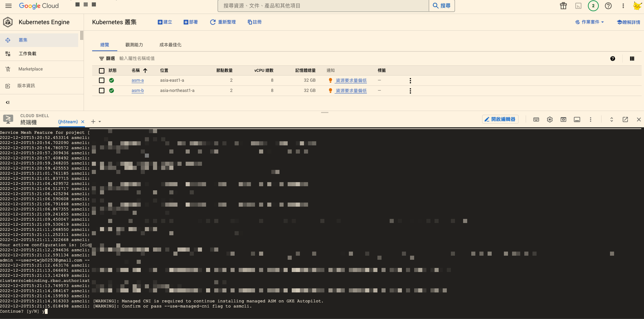Open more actions menu for asm-b
The width and height of the screenshot is (644, 319).
(410, 91)
